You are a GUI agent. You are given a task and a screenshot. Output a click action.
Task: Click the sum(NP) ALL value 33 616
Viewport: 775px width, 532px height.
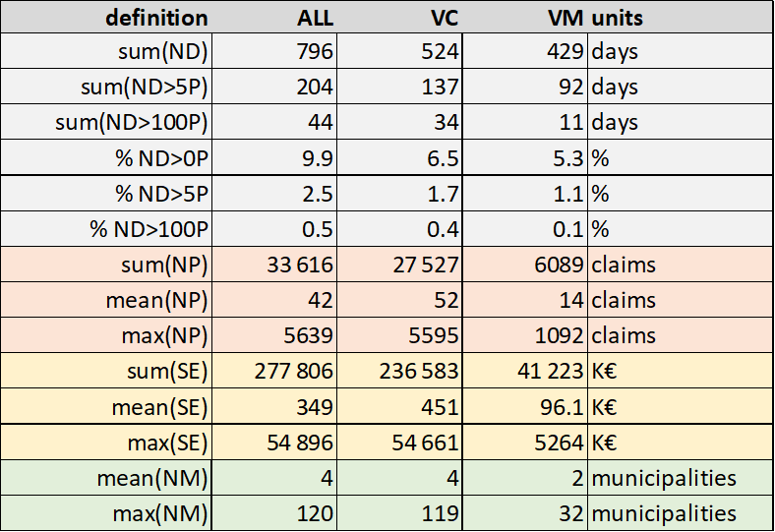pyautogui.click(x=301, y=265)
